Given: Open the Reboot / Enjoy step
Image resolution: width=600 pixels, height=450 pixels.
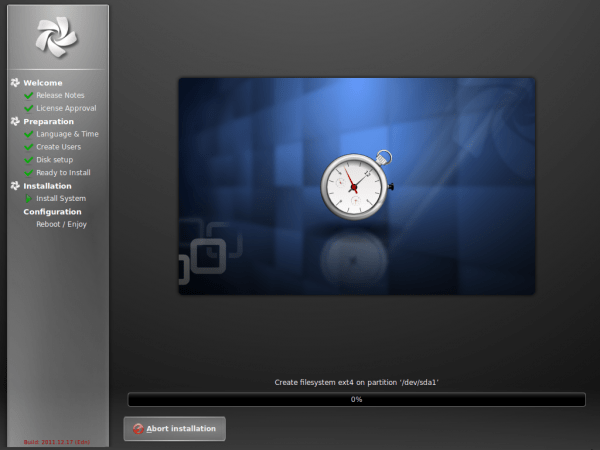Looking at the screenshot, I should coord(61,224).
